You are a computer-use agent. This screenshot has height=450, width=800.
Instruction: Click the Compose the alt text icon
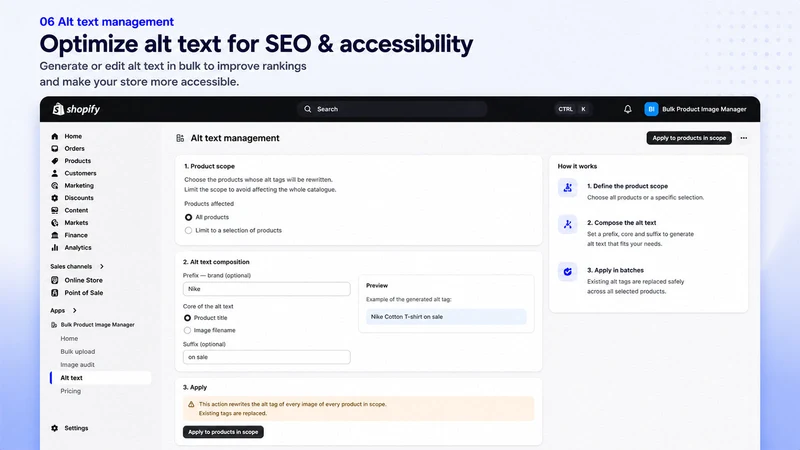pyautogui.click(x=567, y=224)
